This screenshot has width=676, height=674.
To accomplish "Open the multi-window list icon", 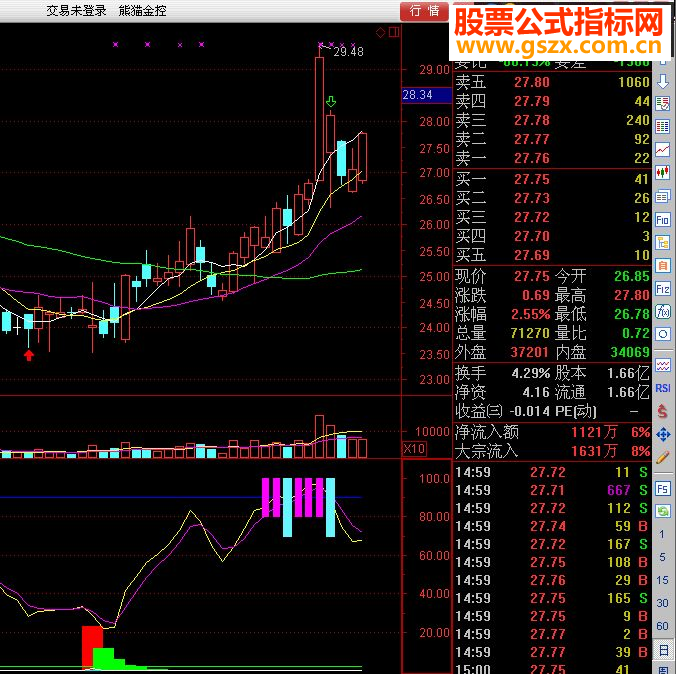I will pyautogui.click(x=663, y=197).
